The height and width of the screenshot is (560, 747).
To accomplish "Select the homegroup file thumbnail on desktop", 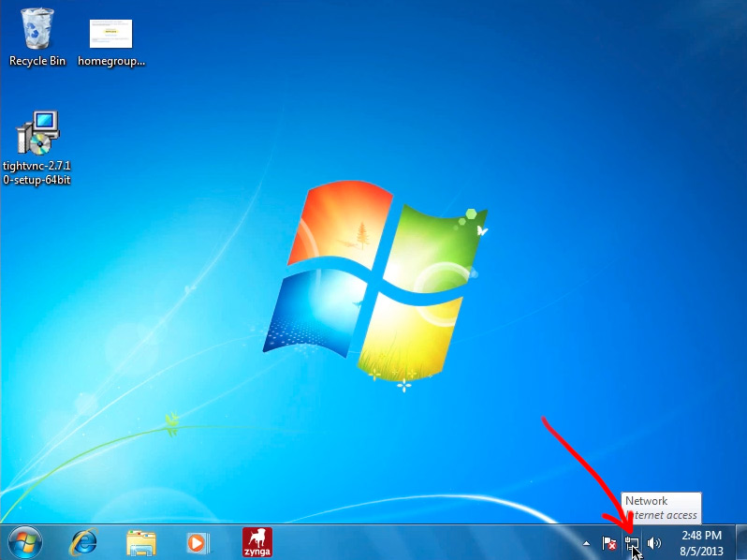I will pyautogui.click(x=111, y=34).
